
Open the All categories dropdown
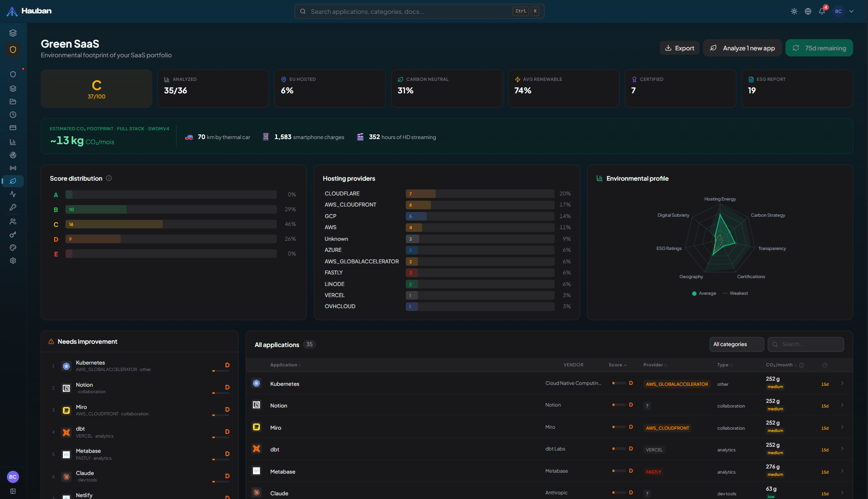[x=736, y=344]
